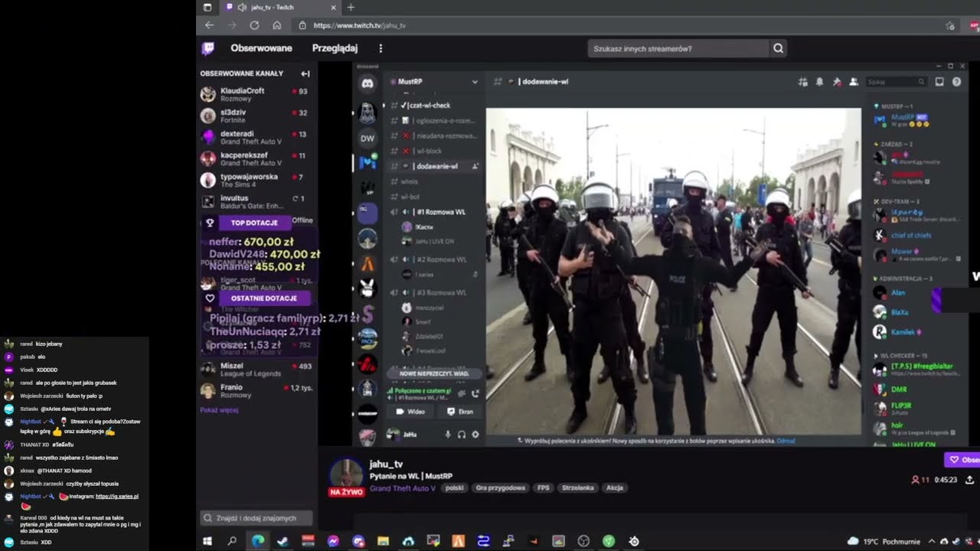Expand the MustRP server dropdown

tap(475, 82)
